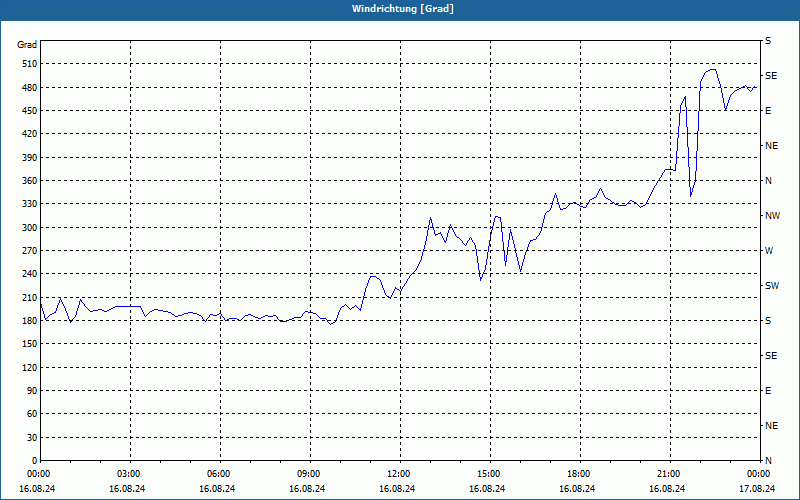Image resolution: width=800 pixels, height=500 pixels.
Task: Select the 270 y-axis value
Action: (30, 251)
